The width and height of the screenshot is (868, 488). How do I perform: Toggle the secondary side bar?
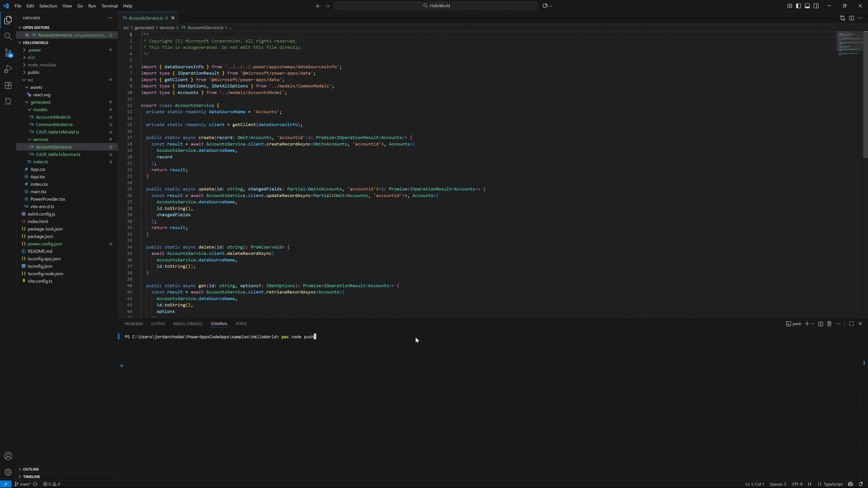point(816,6)
